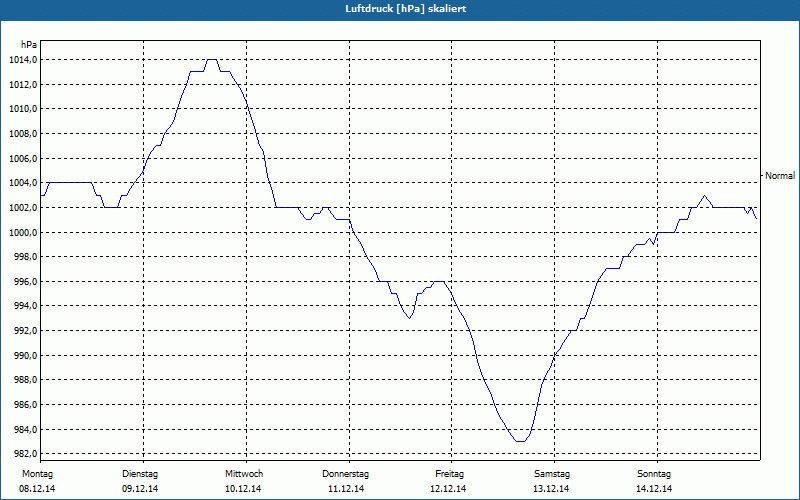
Task: Click the Freitag day label
Action: 449,474
